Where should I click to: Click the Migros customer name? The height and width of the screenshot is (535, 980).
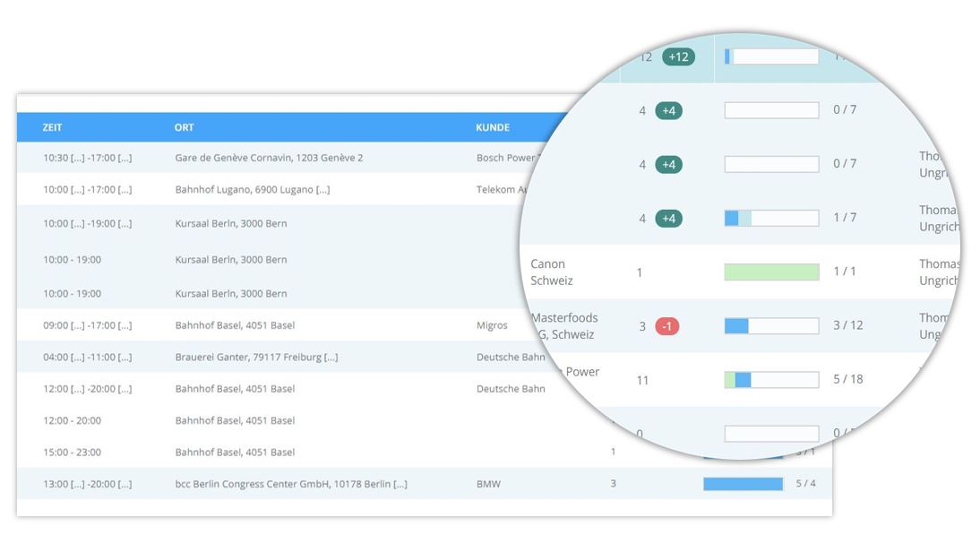point(492,325)
